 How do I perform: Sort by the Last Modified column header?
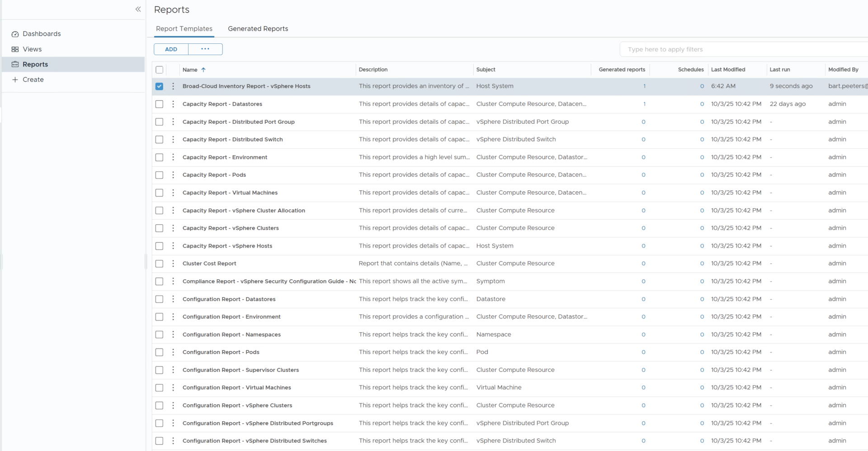(728, 70)
